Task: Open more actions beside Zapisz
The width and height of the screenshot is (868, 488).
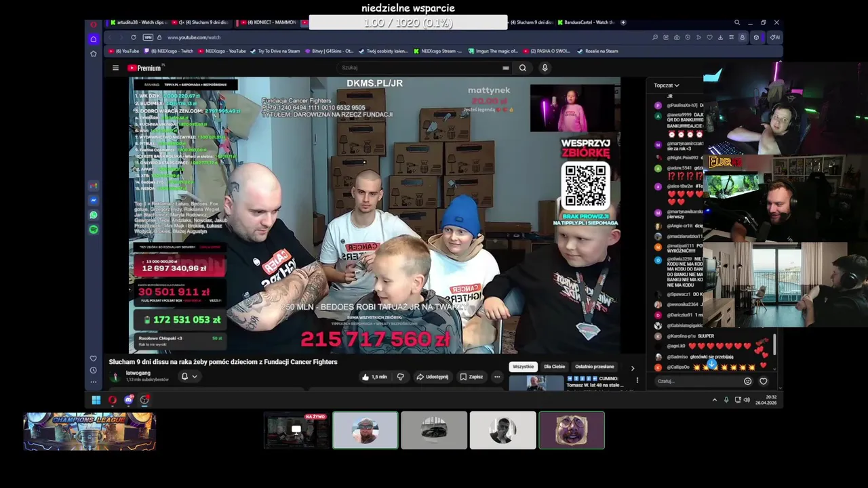Action: [497, 377]
